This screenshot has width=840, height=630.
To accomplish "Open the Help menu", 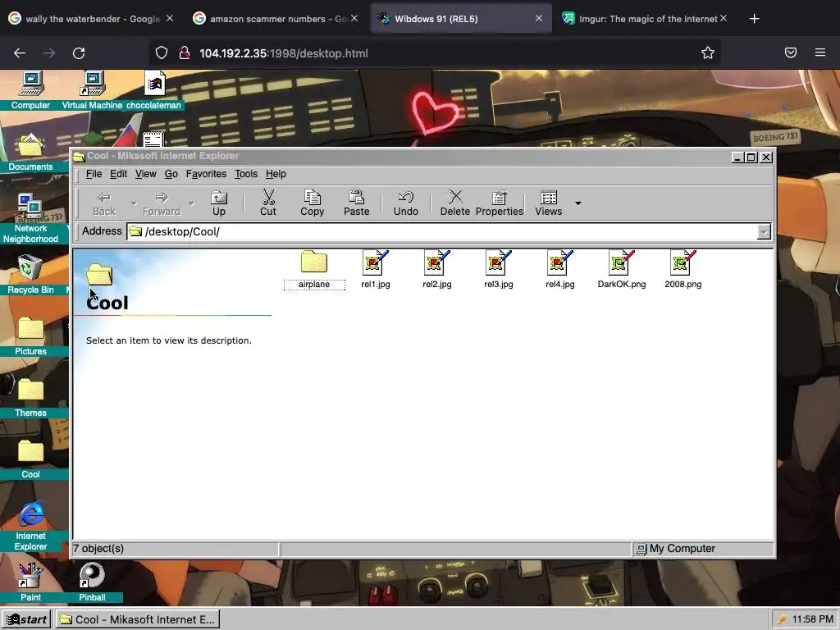I will (276, 174).
